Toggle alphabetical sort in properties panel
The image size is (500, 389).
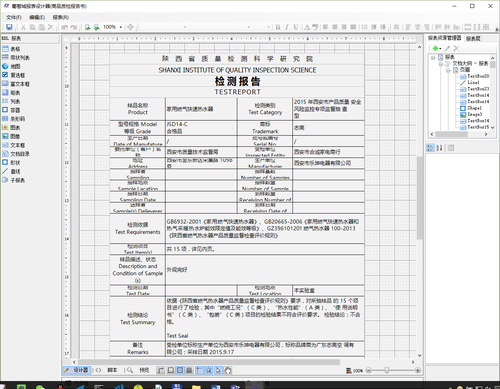click(439, 148)
